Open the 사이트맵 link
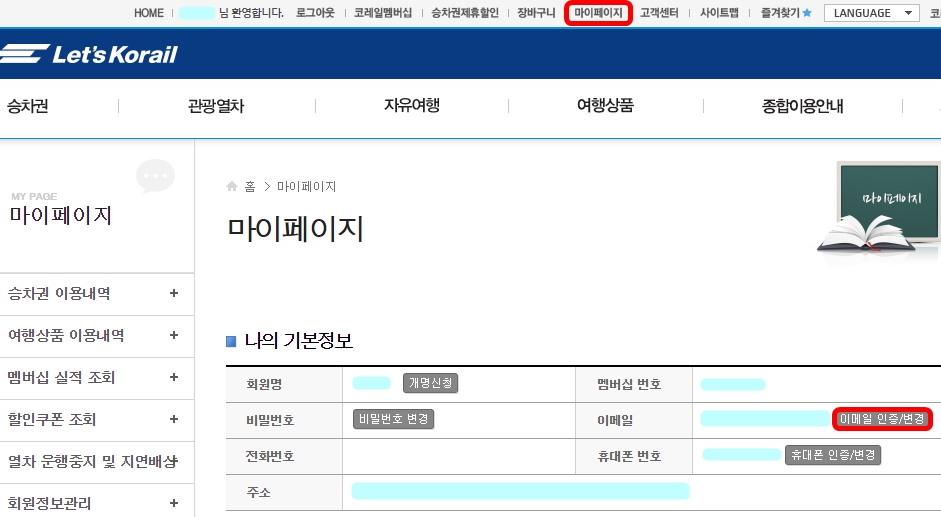Image resolution: width=941 pixels, height=517 pixels. (x=720, y=13)
